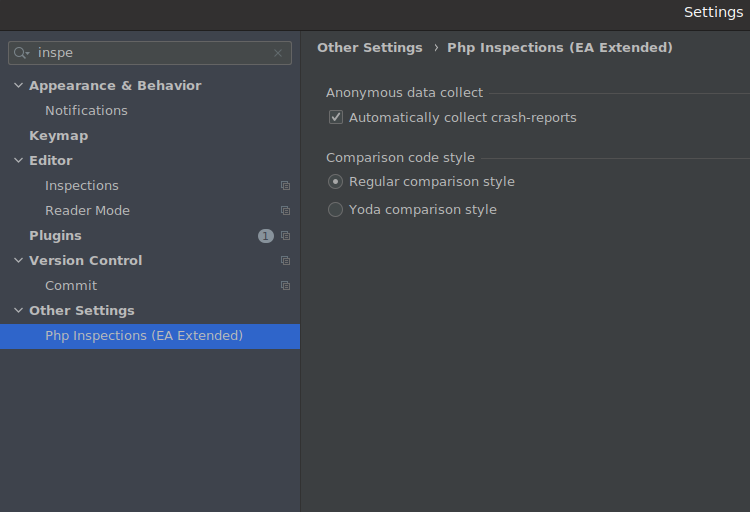Click Other Settings in the breadcrumb

369,48
